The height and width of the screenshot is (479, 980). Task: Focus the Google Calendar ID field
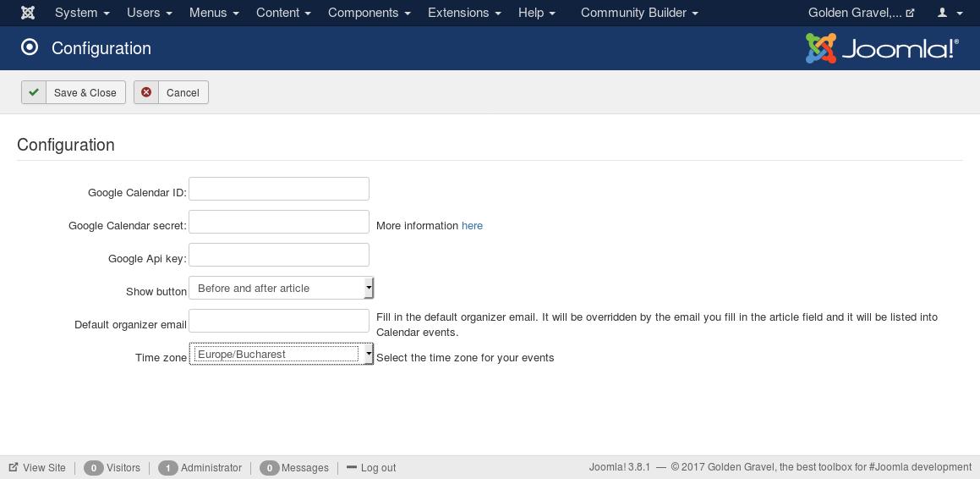point(279,189)
